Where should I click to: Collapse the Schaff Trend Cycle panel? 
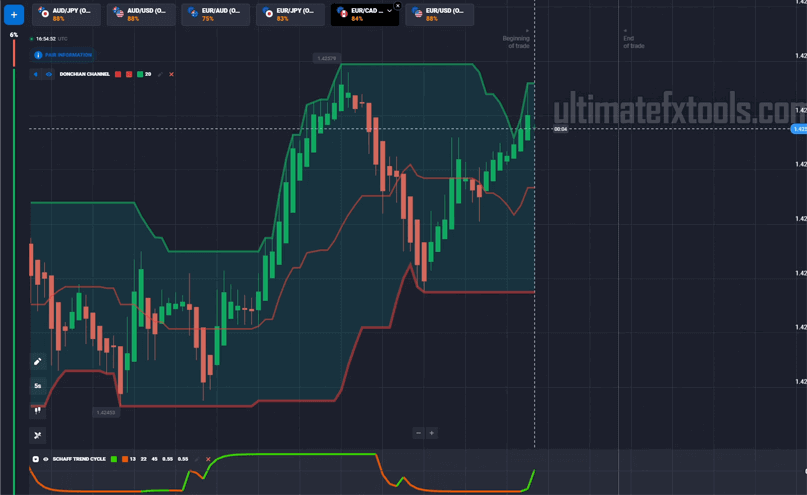pos(36,459)
